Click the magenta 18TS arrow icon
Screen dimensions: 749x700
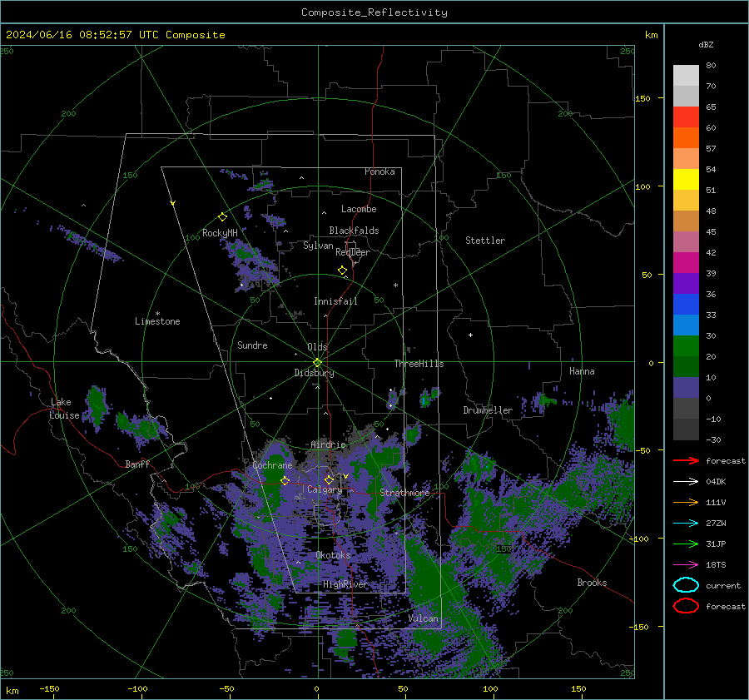click(686, 564)
